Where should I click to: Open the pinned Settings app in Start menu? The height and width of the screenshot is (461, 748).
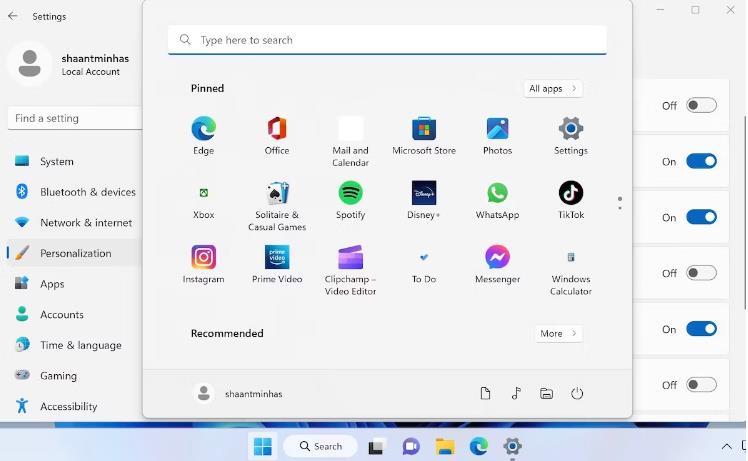click(571, 136)
